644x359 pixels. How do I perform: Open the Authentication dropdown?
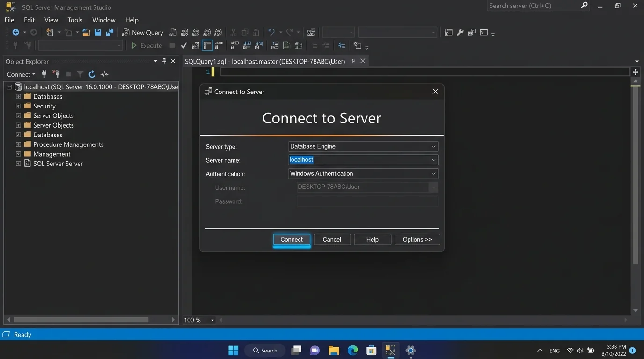(x=433, y=173)
